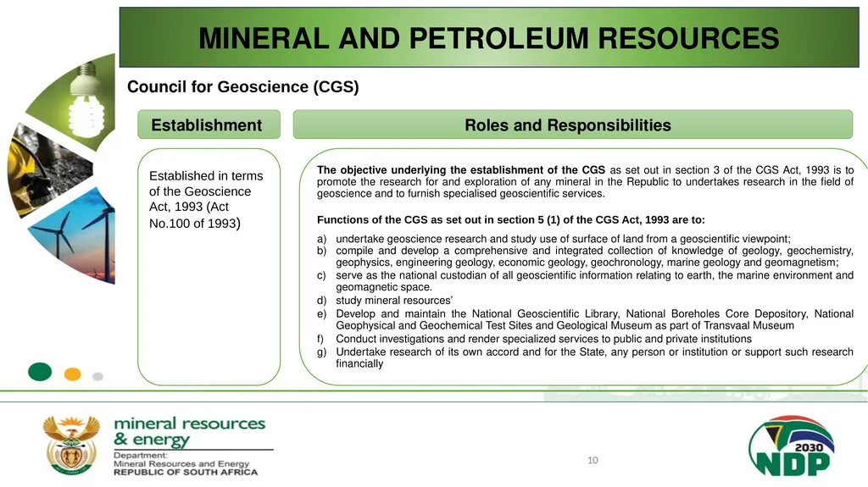Screen dimensions: 868x487
Task: Click the 'mineral resources & energy' logo text
Action: click(189, 432)
